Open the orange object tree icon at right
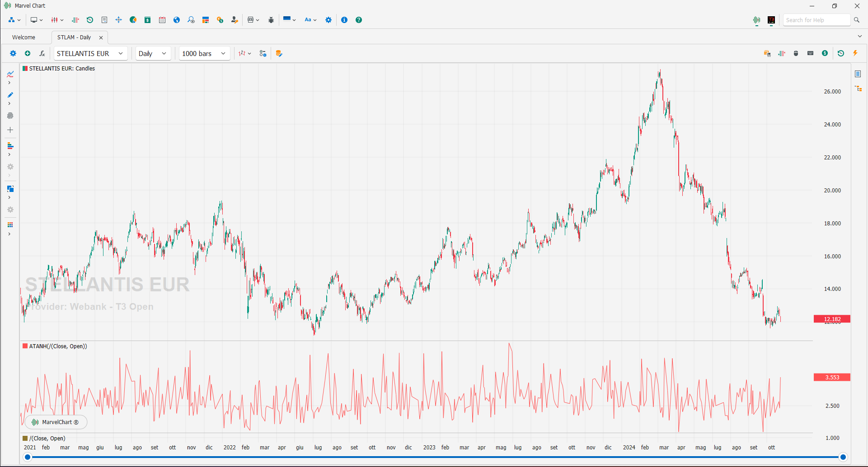 click(859, 89)
